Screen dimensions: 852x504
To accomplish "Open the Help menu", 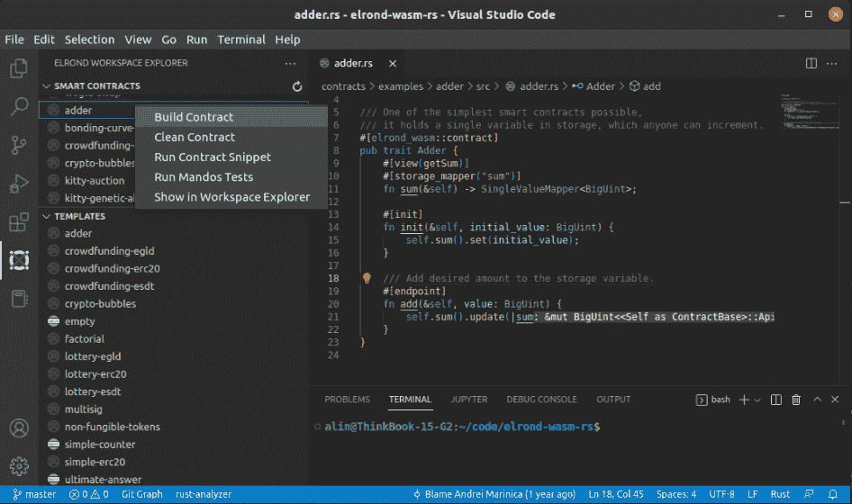I will coord(287,40).
